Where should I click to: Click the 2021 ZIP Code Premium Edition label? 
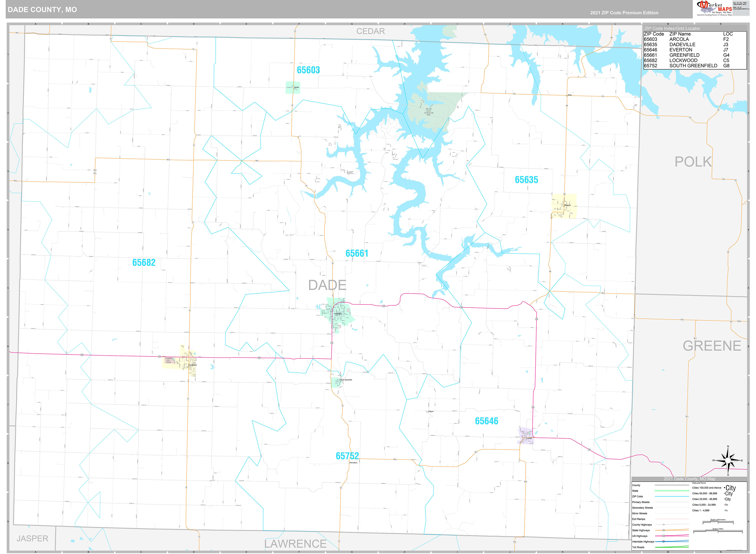point(623,13)
